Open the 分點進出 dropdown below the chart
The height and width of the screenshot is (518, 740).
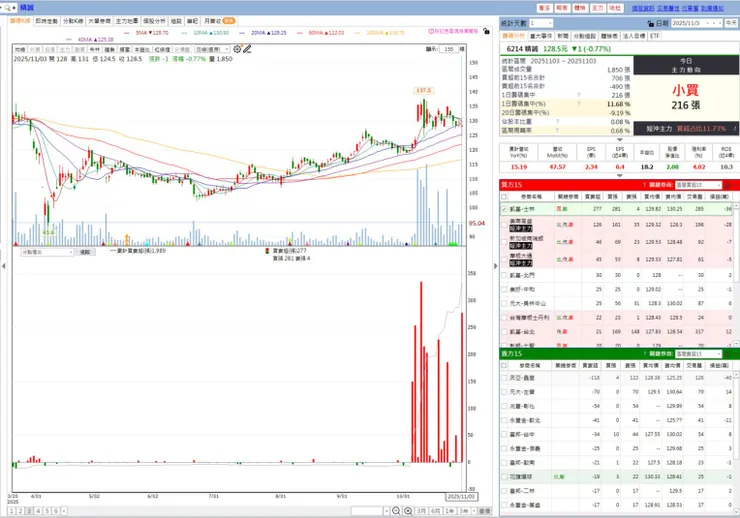tap(47, 252)
